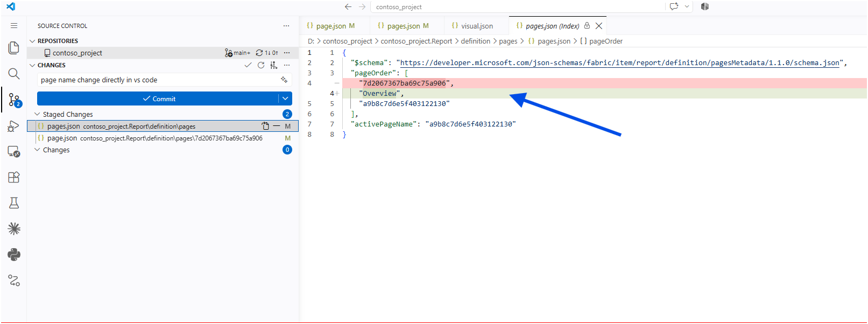Click the Staged Changes count badge 2
The image size is (868, 324).
[287, 114]
